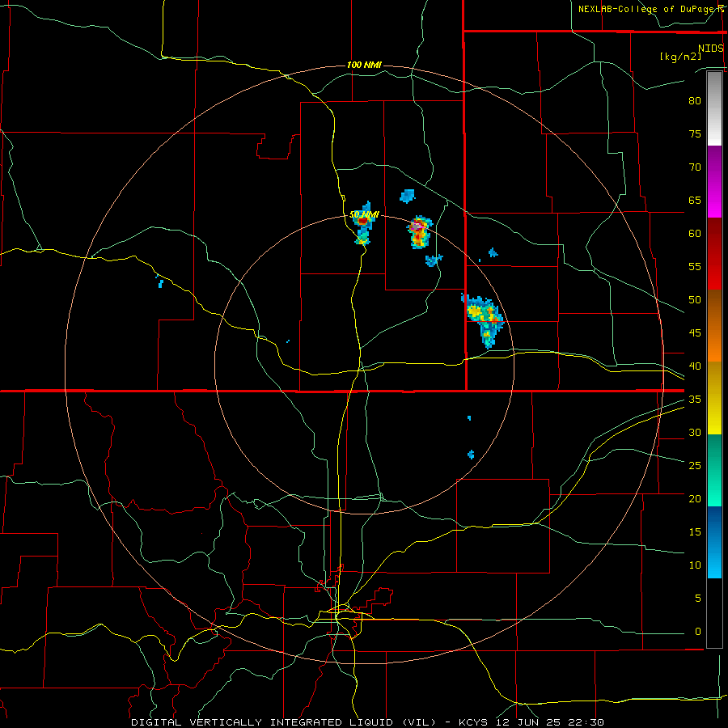Image resolution: width=728 pixels, height=728 pixels.
Task: Pick the brown-orange segment of the color scale
Action: click(714, 326)
